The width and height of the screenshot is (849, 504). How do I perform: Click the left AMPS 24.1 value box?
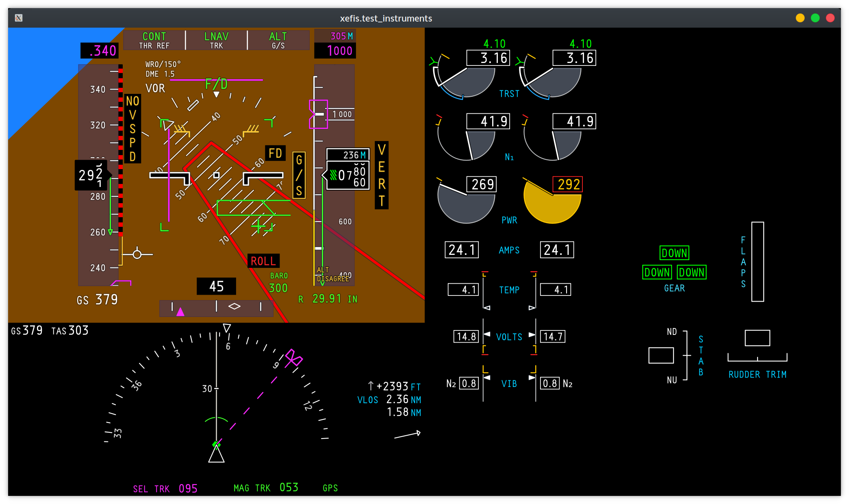462,250
